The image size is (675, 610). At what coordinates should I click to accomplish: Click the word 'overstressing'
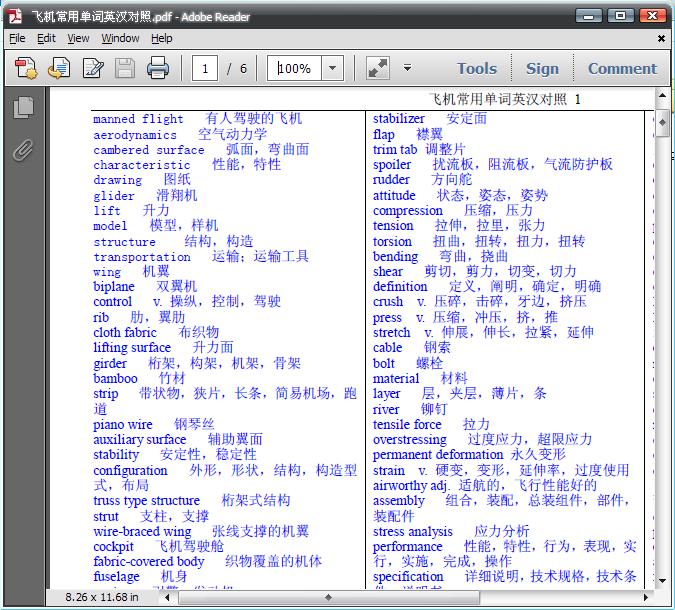point(410,440)
